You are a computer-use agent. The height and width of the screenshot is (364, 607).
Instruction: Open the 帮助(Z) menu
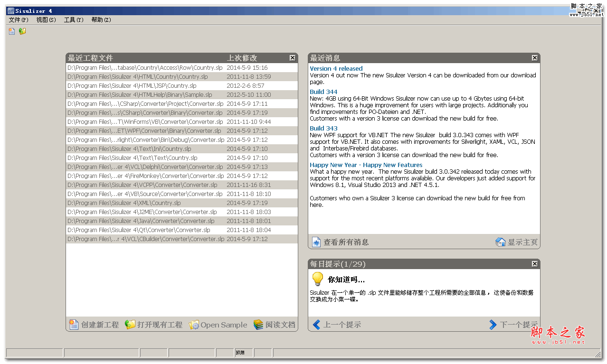101,20
